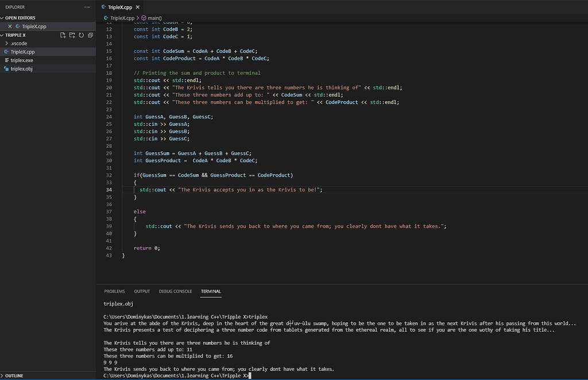The height and width of the screenshot is (380, 588).
Task: Click the terminal command prompt line
Action: (176, 375)
